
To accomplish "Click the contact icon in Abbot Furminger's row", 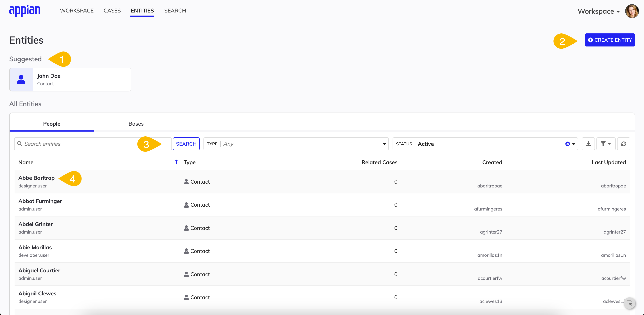I will 186,205.
